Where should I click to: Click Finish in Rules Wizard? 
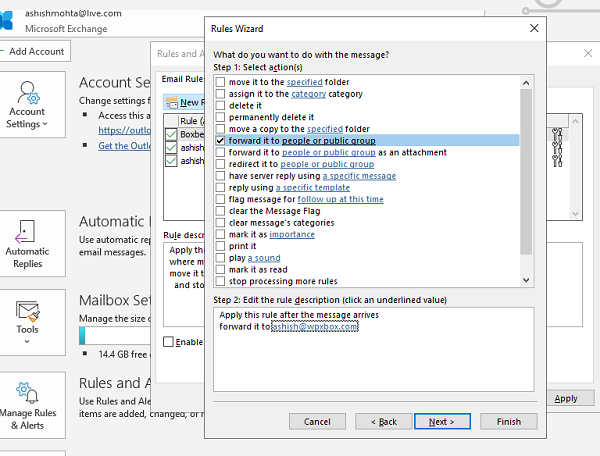(x=509, y=422)
